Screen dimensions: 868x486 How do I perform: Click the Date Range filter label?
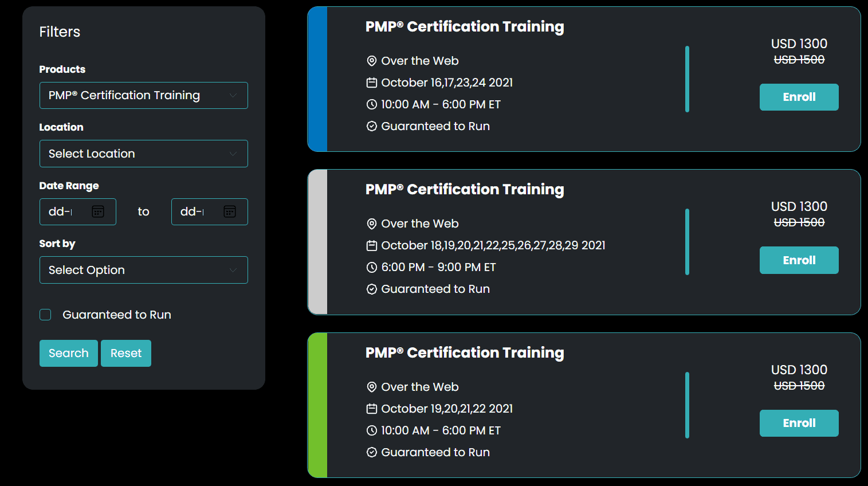pyautogui.click(x=69, y=186)
